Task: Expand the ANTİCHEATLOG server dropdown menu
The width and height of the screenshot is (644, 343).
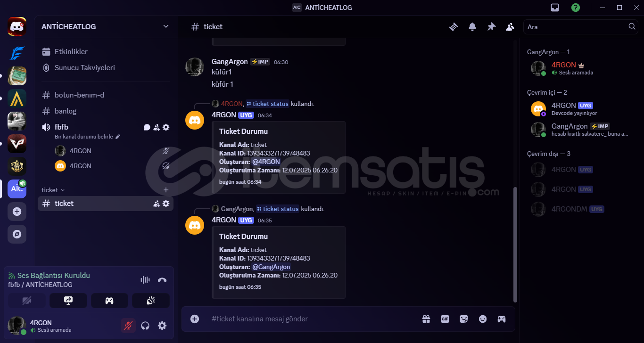Action: pos(166,26)
